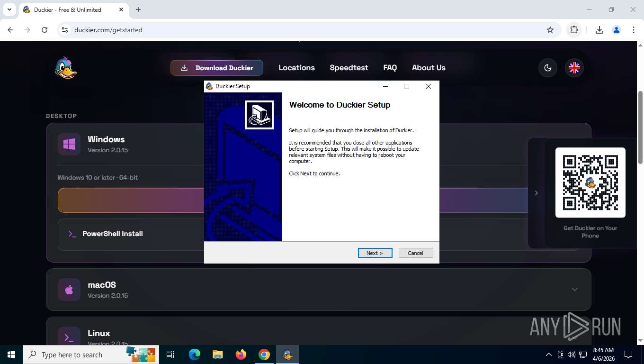
Task: Expand the macOS download section
Action: pos(575,290)
